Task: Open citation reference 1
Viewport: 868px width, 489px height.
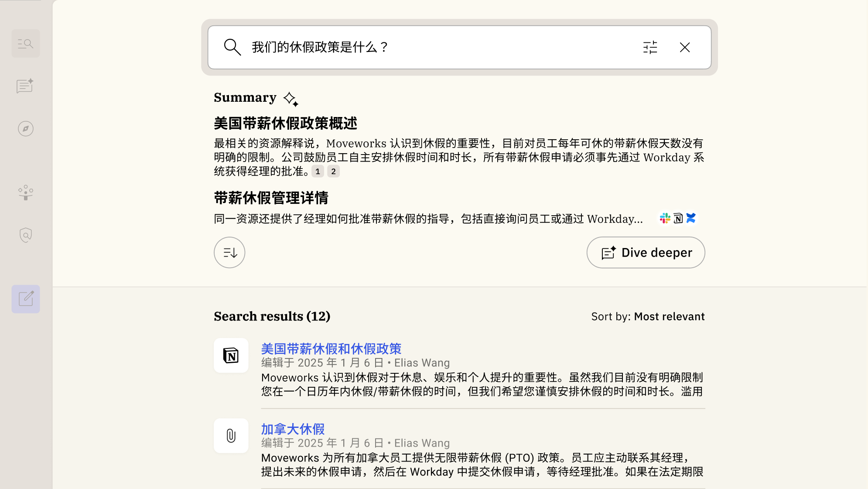Action: pyautogui.click(x=318, y=172)
